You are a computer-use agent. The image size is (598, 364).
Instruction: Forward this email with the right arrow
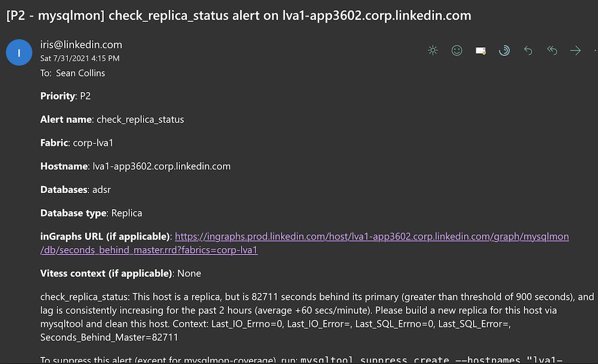coord(575,50)
